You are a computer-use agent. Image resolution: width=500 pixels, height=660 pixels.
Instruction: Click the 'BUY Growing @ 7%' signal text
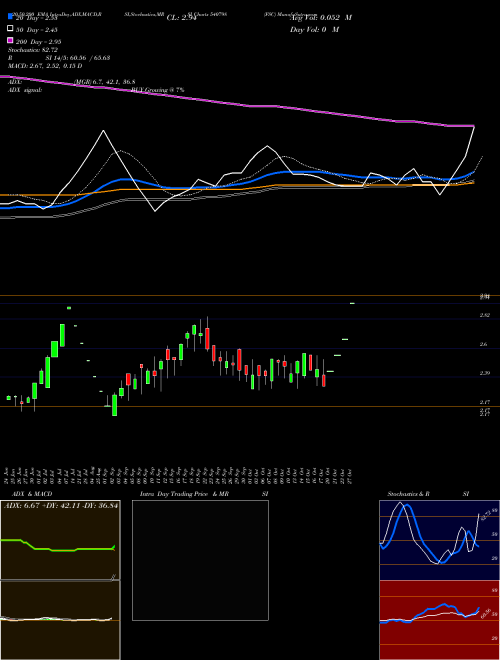tap(158, 90)
